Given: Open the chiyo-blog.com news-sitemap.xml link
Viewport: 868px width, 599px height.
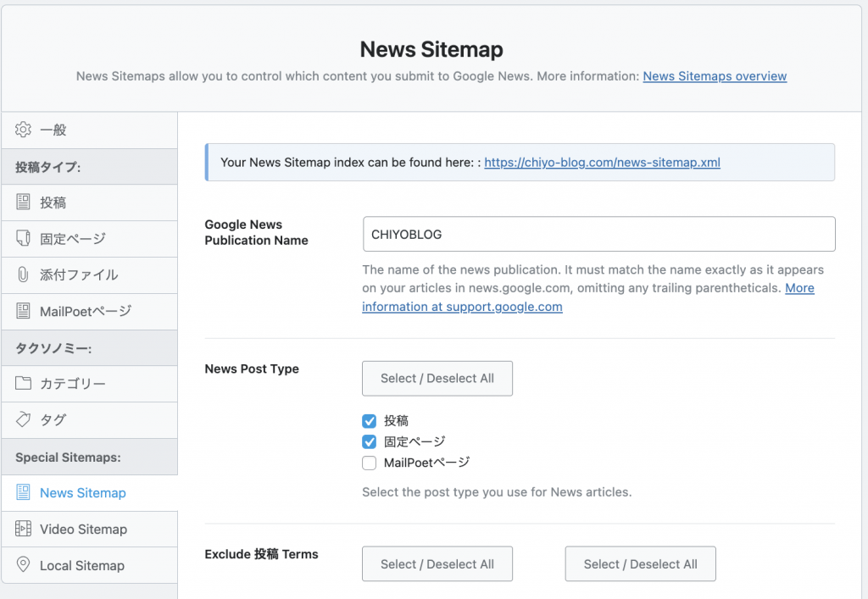Looking at the screenshot, I should click(603, 162).
